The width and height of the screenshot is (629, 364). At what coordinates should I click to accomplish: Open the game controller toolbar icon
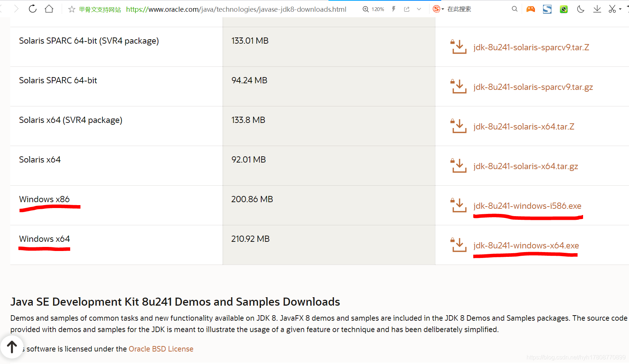[x=531, y=9]
